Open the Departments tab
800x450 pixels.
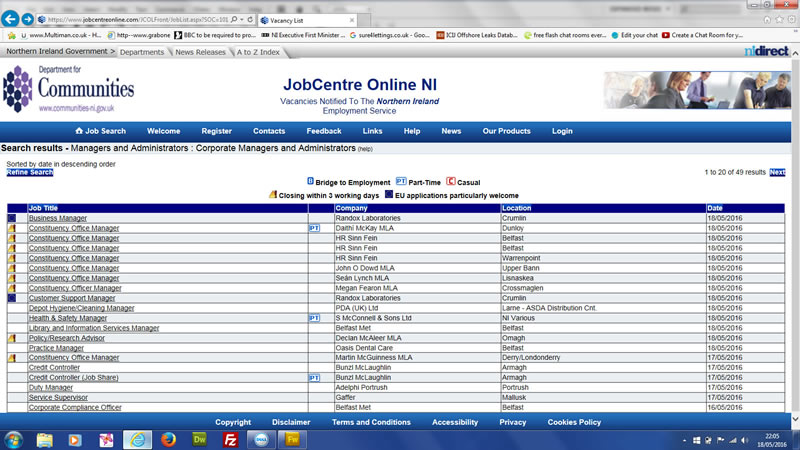pos(142,52)
